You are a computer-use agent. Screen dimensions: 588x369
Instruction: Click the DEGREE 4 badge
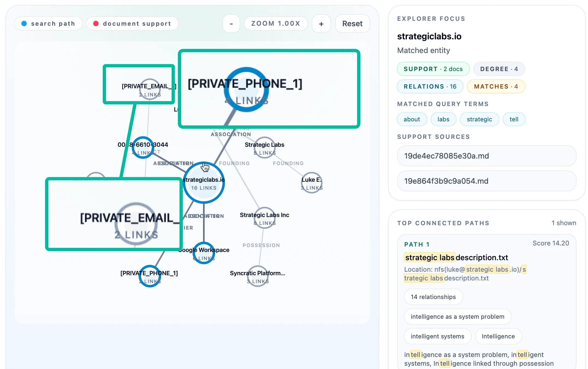(x=499, y=69)
